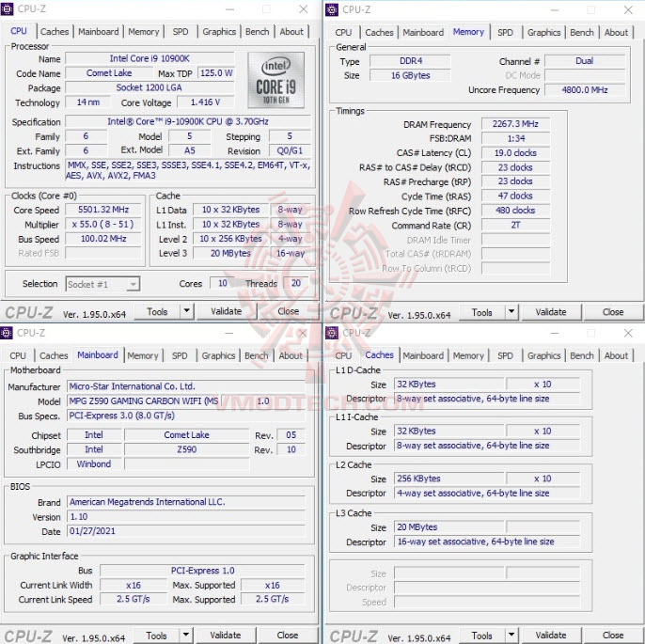
Task: Select Memory tab in the Mainboard window
Action: click(x=143, y=355)
